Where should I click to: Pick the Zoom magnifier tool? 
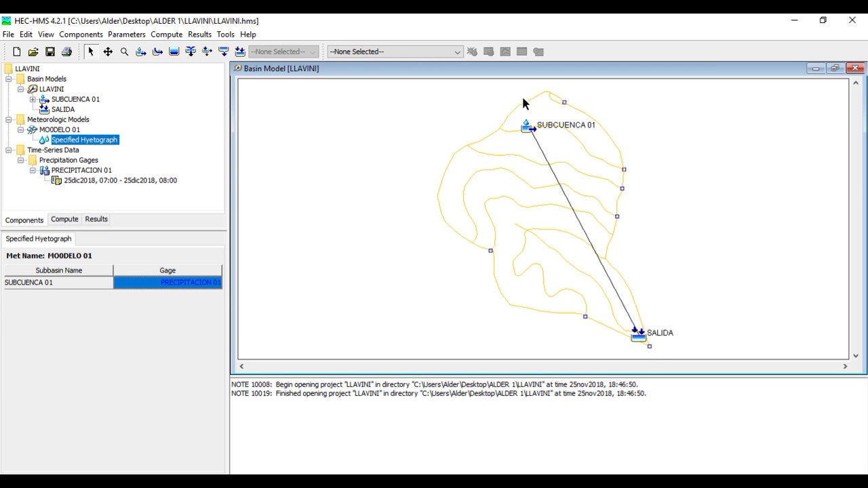tap(124, 52)
